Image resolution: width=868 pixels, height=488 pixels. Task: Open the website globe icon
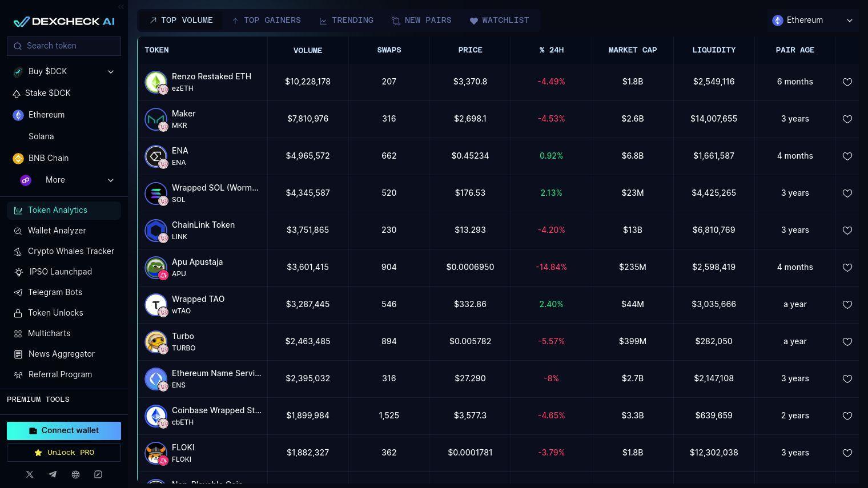point(75,474)
